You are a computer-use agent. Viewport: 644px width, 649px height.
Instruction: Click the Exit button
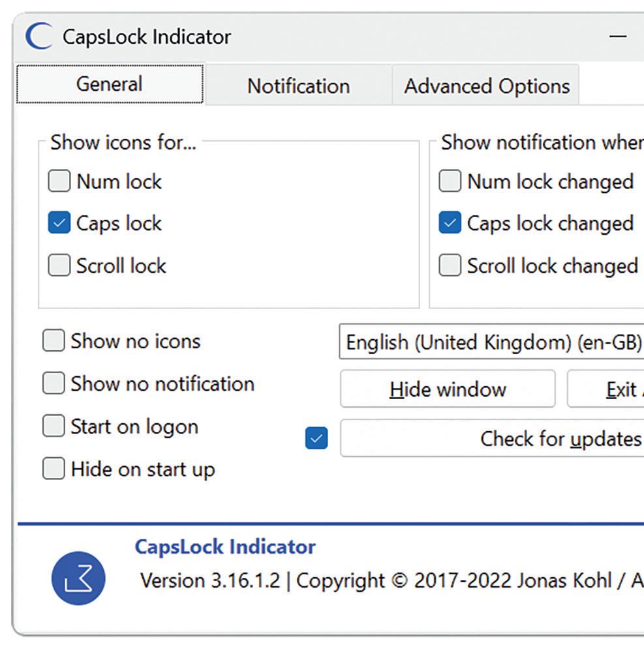pos(606,389)
